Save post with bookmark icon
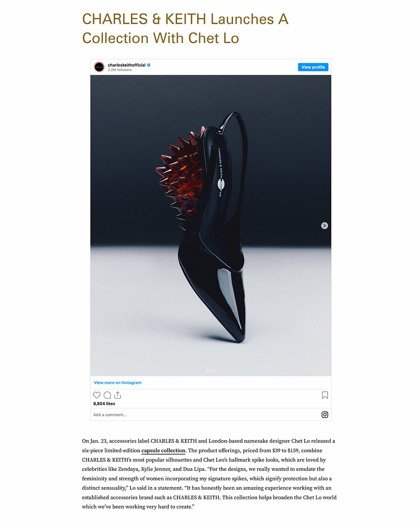The image size is (420, 523). pos(325,395)
